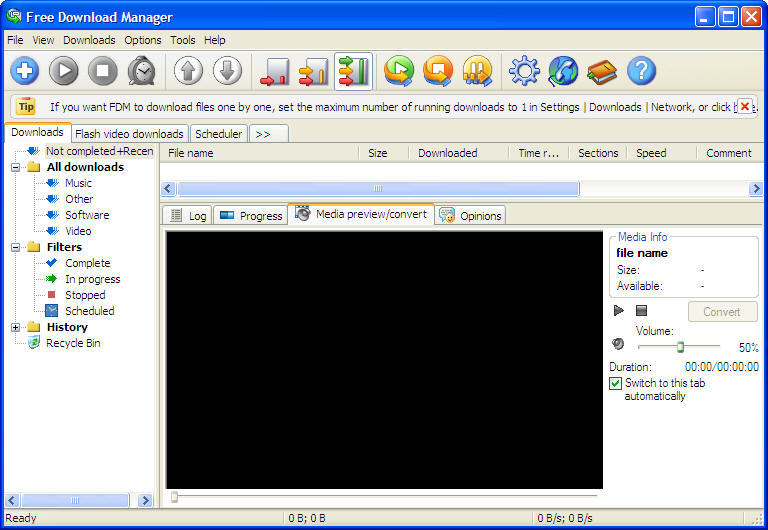The width and height of the screenshot is (768, 530).
Task: Close the tip bar with red X
Action: coord(745,106)
